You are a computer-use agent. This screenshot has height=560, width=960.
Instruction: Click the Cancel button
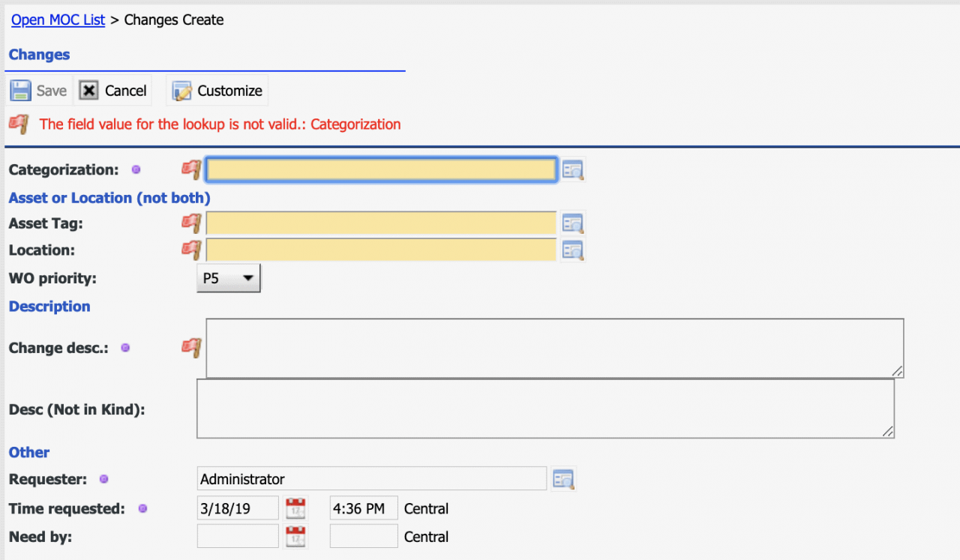point(114,91)
